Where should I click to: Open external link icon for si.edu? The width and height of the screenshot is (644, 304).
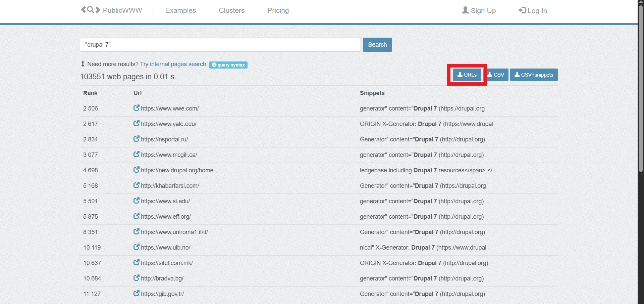coord(136,201)
